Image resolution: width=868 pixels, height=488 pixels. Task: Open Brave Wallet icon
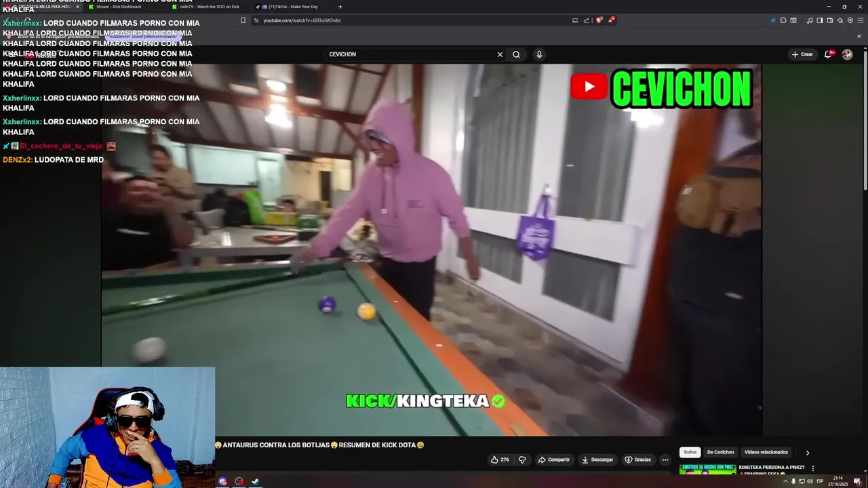(830, 20)
